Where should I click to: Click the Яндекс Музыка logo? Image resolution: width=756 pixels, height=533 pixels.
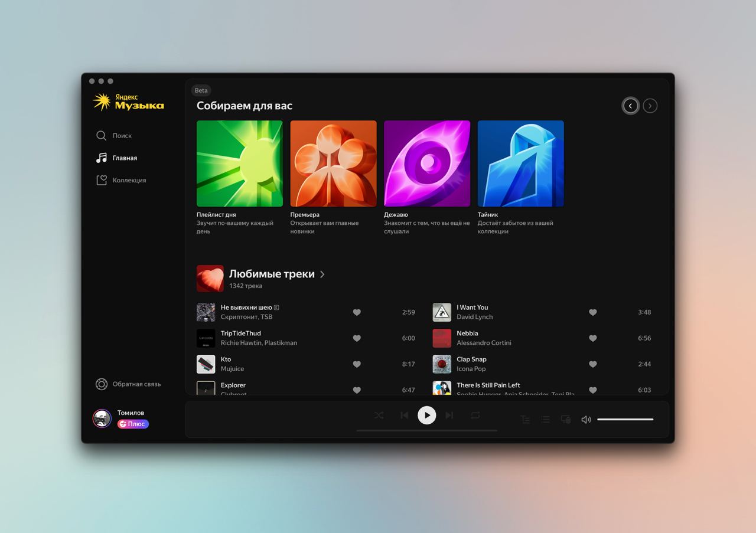click(x=128, y=102)
